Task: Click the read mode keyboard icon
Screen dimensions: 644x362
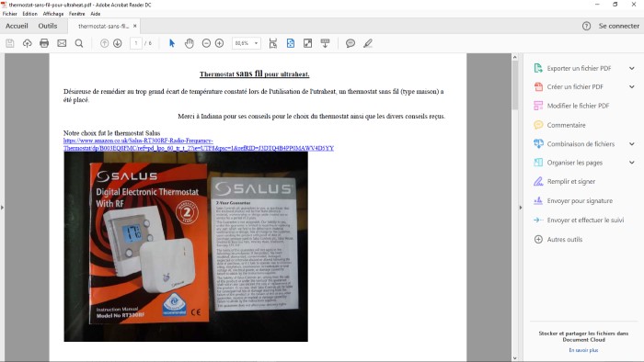Action: (325, 43)
